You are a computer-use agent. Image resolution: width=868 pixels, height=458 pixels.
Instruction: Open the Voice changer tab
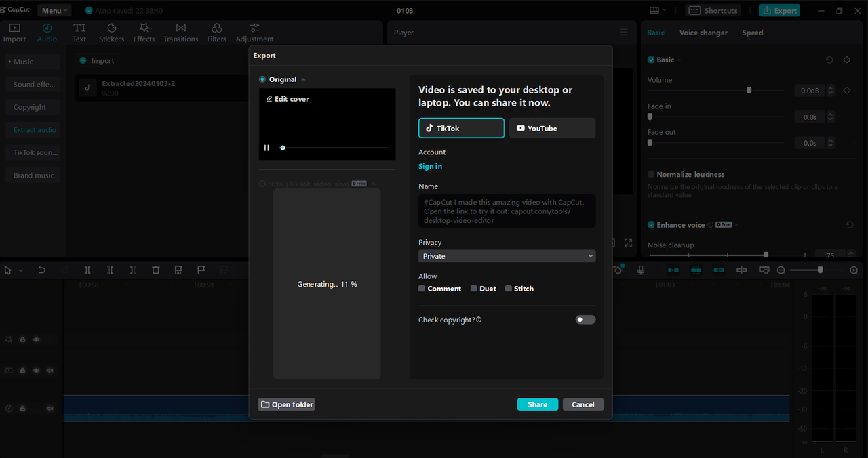pyautogui.click(x=703, y=33)
